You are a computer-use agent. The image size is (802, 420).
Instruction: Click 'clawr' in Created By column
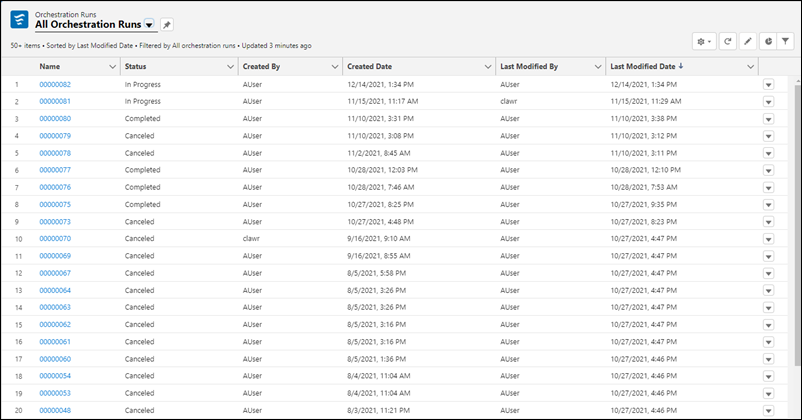251,239
